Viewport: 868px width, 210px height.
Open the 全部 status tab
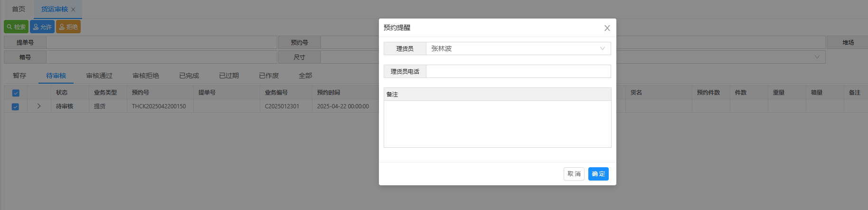click(305, 76)
